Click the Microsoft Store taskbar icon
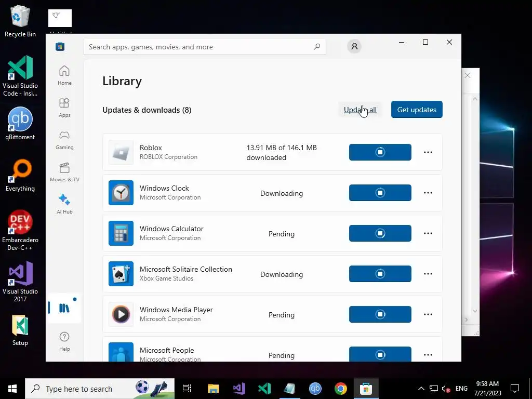 pyautogui.click(x=366, y=389)
